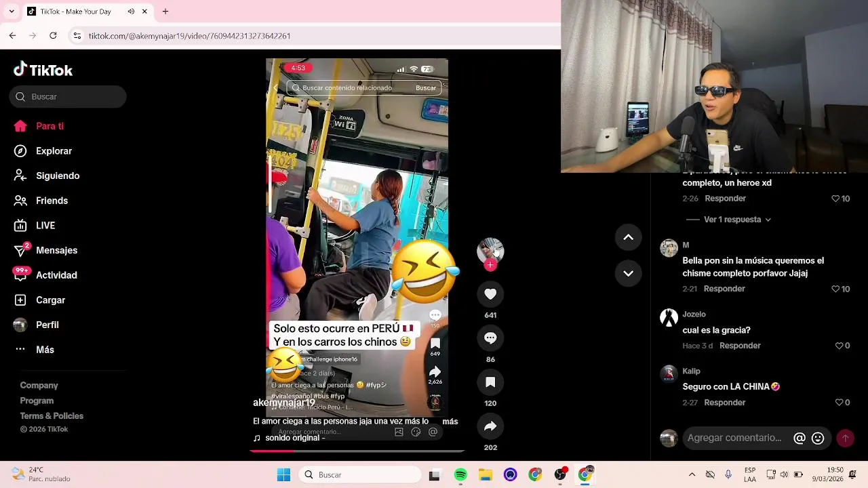Screen dimensions: 868x488
Task: Follow creator with the red plus badge
Action: click(490, 265)
